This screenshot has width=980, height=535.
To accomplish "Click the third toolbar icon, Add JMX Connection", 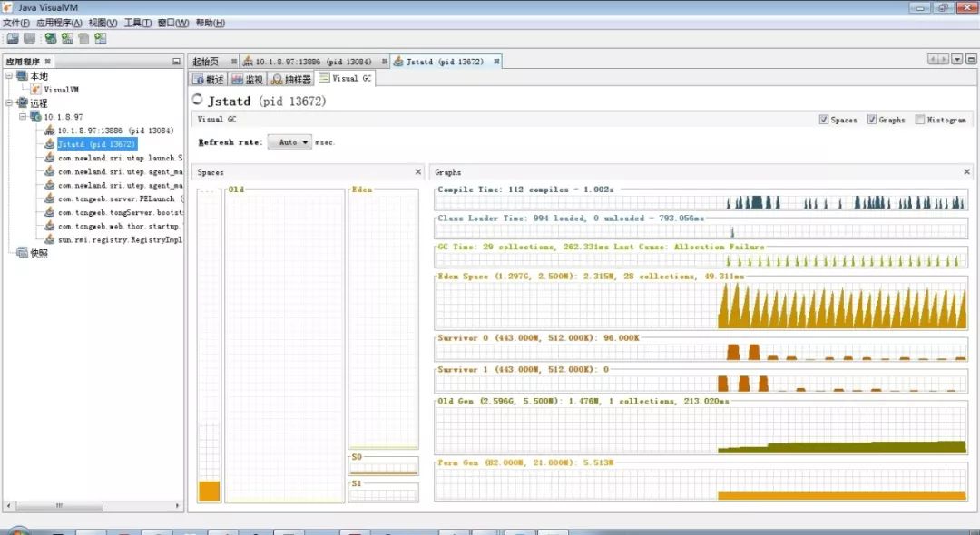I will point(51,38).
